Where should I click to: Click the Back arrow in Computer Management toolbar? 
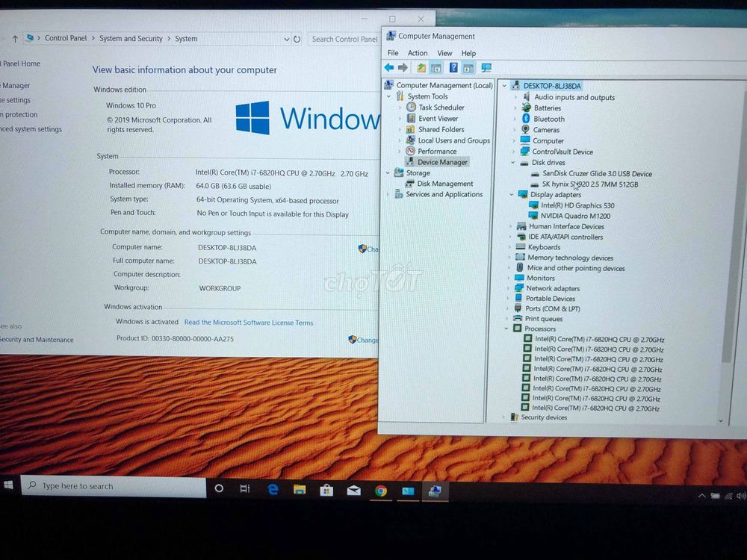[x=389, y=68]
